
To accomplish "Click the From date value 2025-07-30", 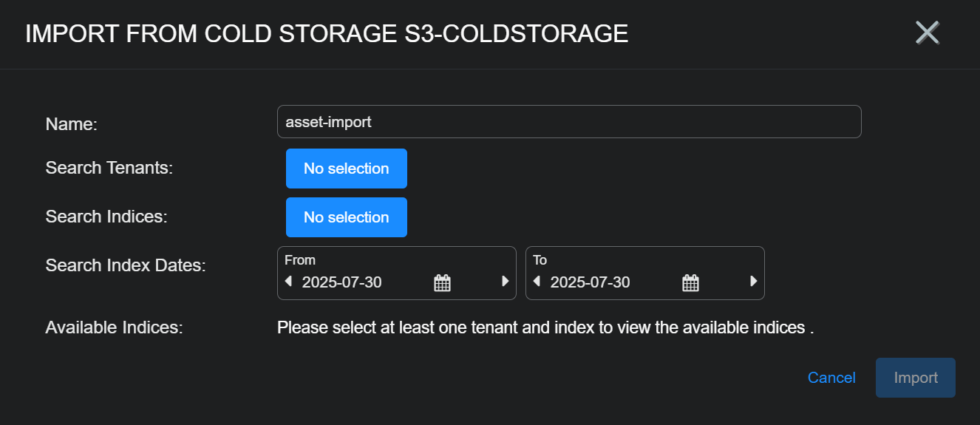I will tap(342, 282).
